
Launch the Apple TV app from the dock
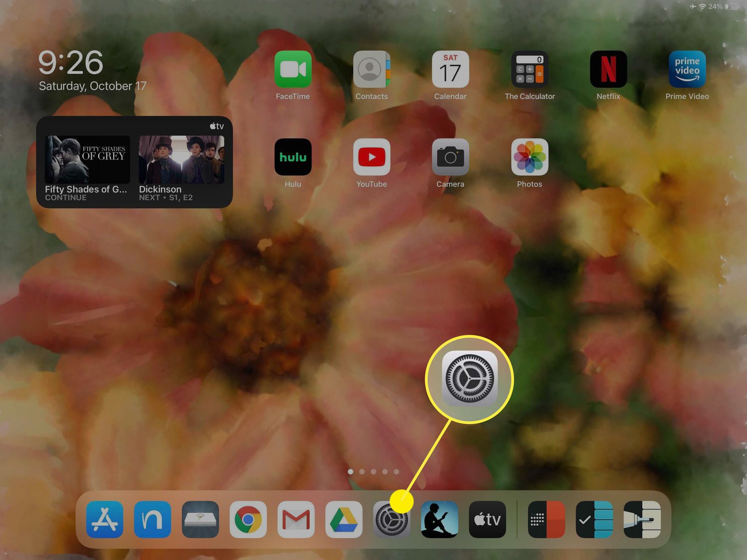[487, 520]
